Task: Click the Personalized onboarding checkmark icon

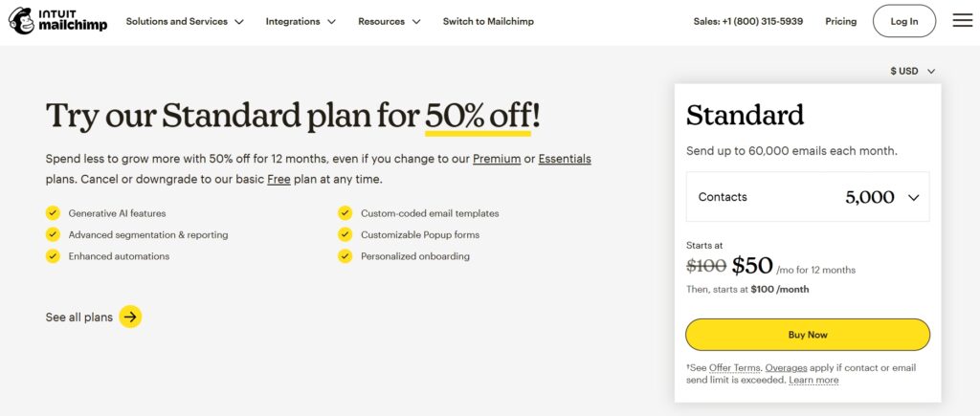Action: pos(345,256)
